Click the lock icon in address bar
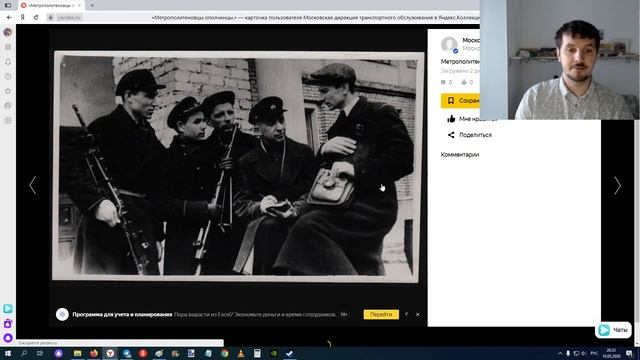This screenshot has height=360, width=640. (x=51, y=18)
